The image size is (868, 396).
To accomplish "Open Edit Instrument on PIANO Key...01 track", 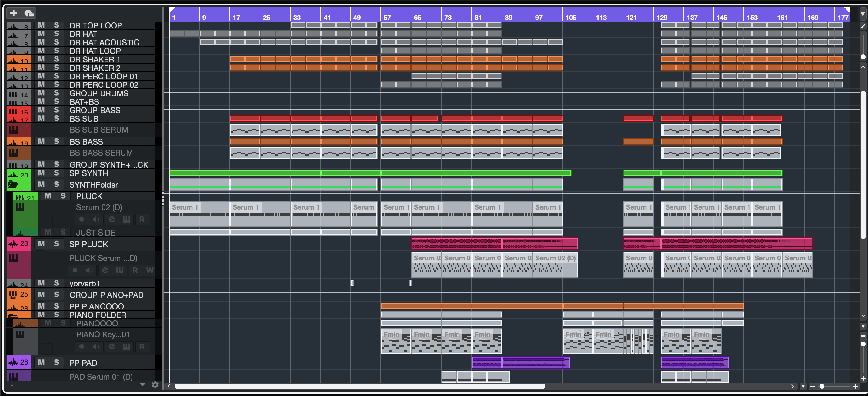I will coord(126,346).
